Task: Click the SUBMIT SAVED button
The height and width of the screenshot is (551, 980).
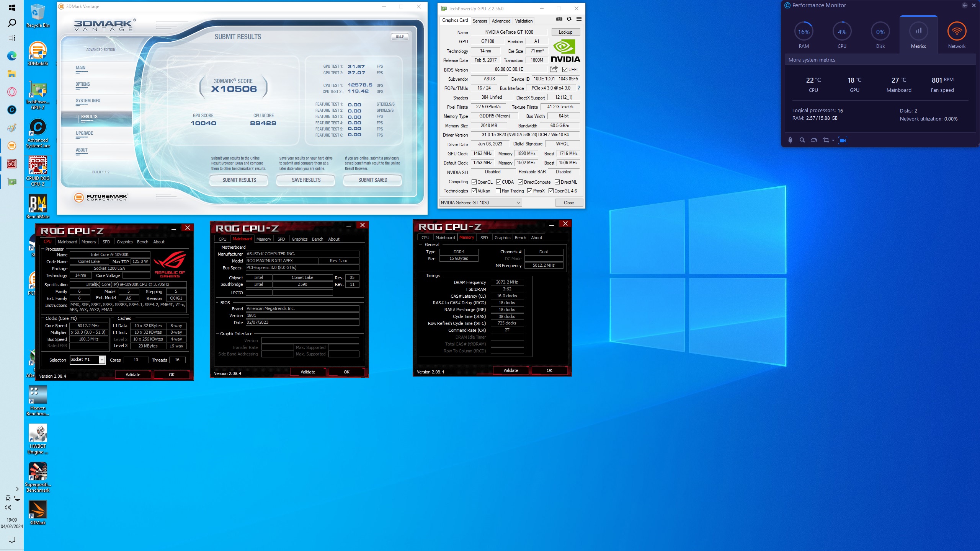Action: [373, 180]
